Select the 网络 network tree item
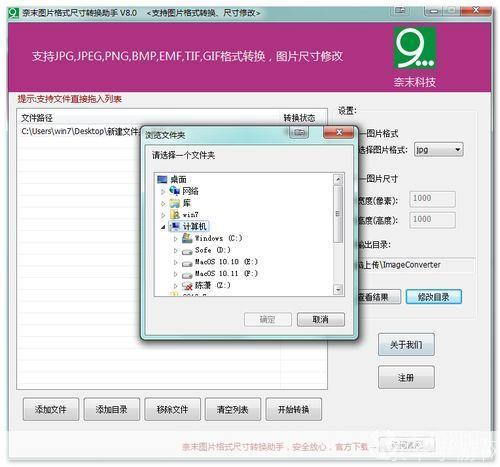 (x=190, y=191)
